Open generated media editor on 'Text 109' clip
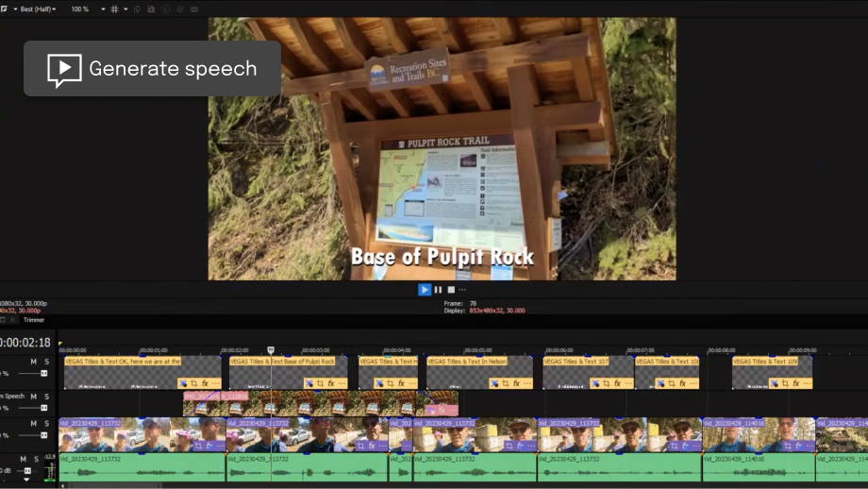The height and width of the screenshot is (489, 868). [x=774, y=383]
